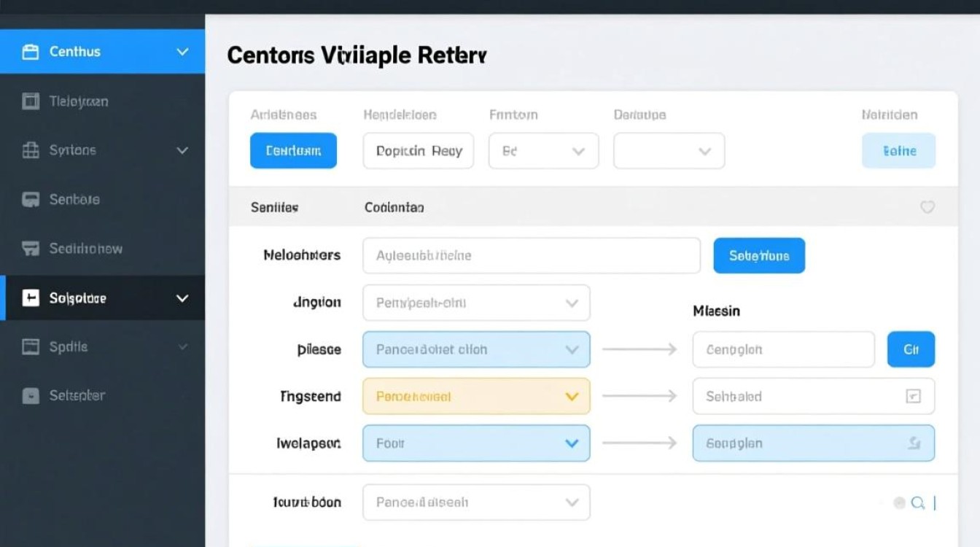Open the Sytlons grid icon
The width and height of the screenshot is (980, 547).
click(30, 150)
